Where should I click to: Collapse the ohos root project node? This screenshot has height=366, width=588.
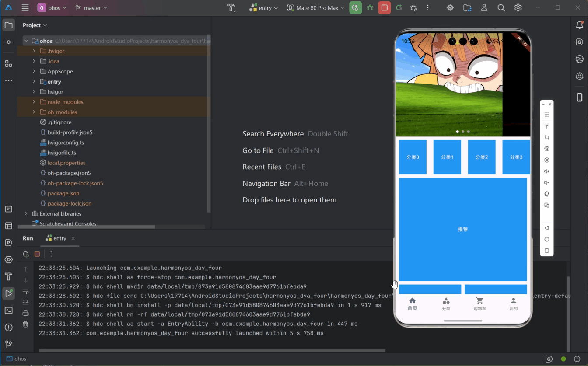pyautogui.click(x=27, y=41)
